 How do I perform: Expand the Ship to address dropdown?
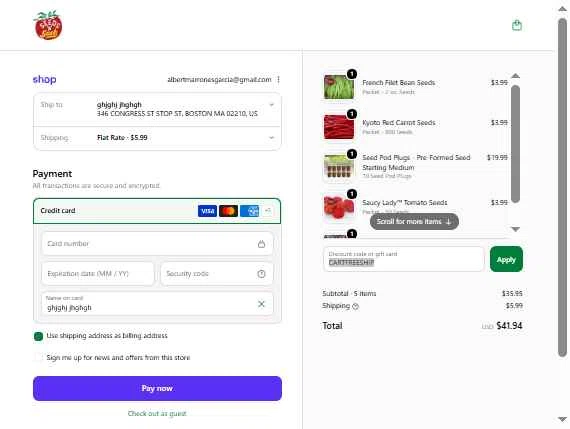click(271, 105)
